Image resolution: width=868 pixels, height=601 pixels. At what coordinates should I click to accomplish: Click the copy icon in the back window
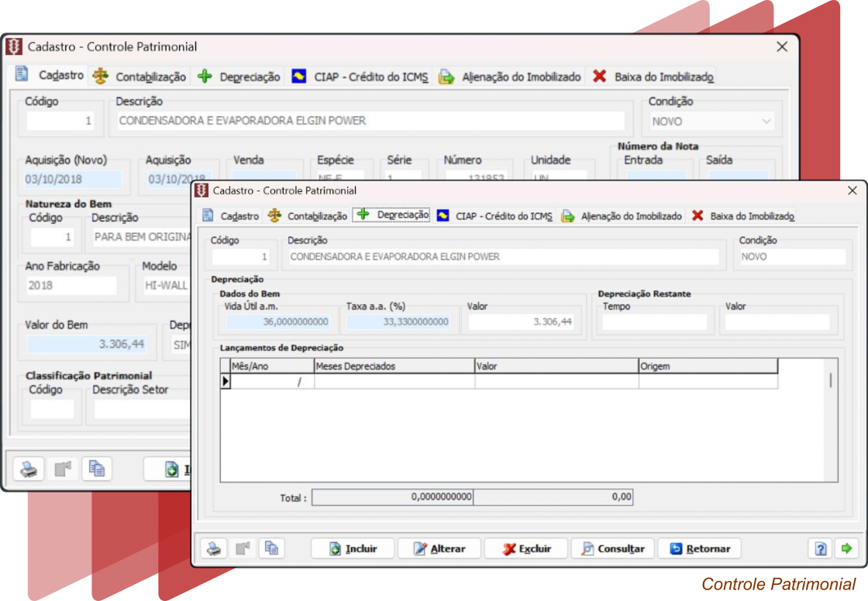(x=97, y=469)
